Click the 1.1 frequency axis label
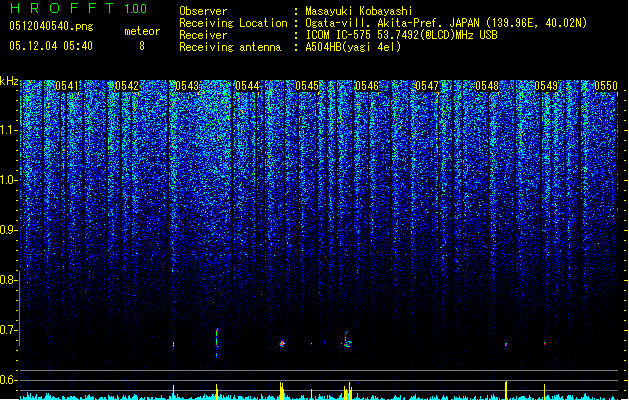This screenshot has height=400, width=629. [9, 130]
